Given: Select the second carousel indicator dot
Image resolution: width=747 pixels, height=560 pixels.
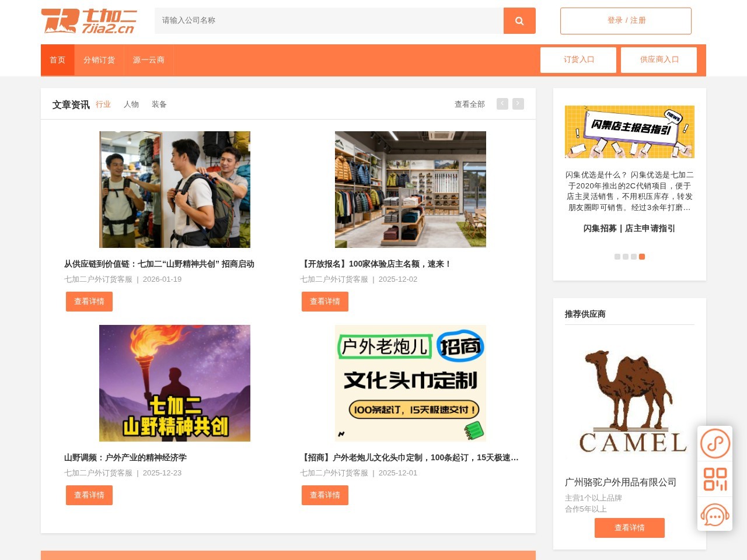Looking at the screenshot, I should coord(626,257).
